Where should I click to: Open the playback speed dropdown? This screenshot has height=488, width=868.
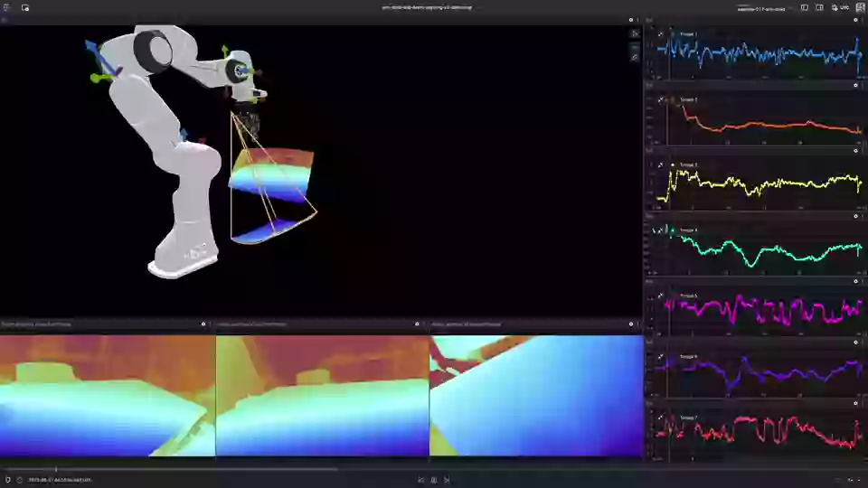(x=852, y=480)
